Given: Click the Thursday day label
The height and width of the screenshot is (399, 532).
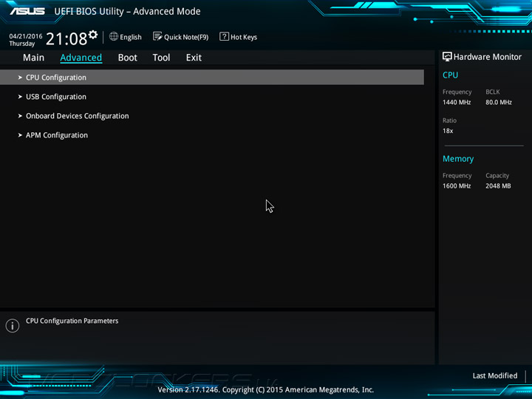Looking at the screenshot, I should [x=22, y=44].
